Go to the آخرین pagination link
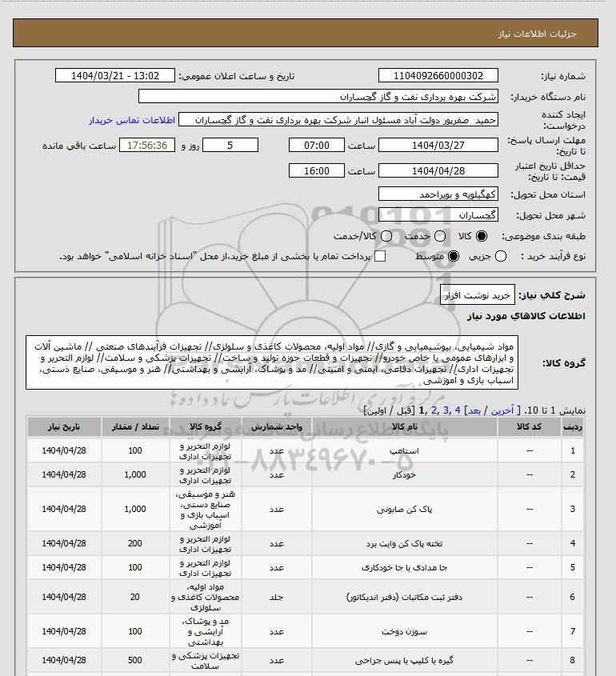 (502, 410)
